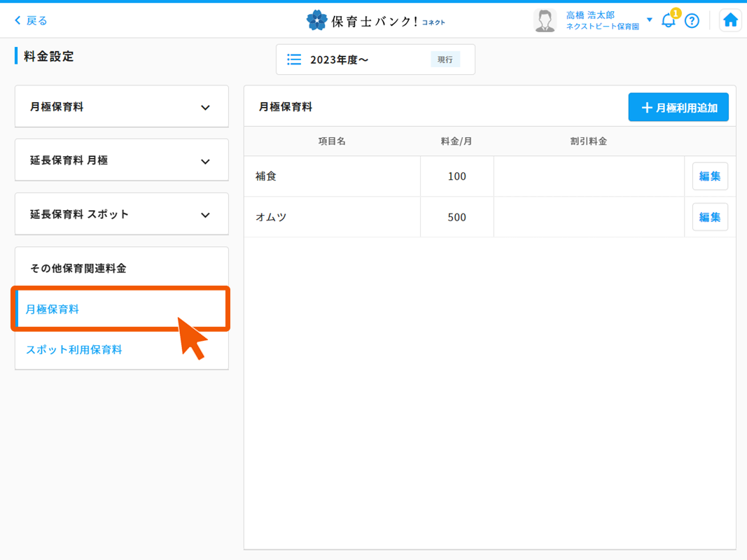Expand the 延長保育料 スポット section
Viewport: 747px width, 560px height.
(x=205, y=215)
